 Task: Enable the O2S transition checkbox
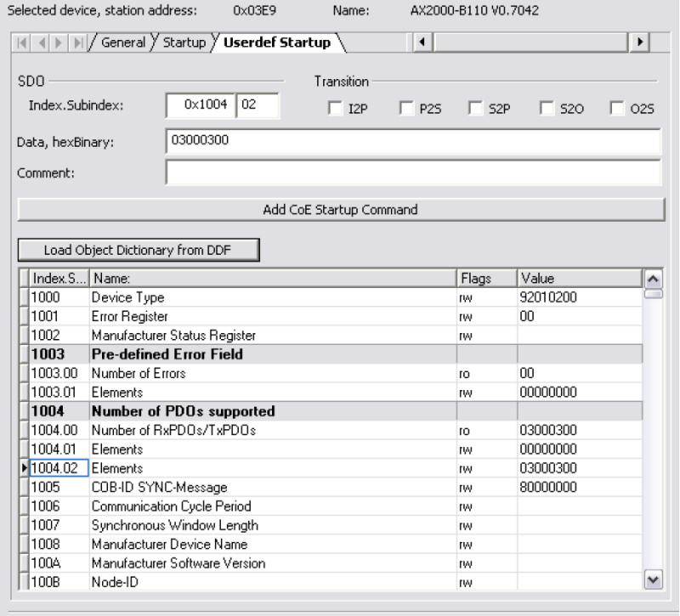617,108
